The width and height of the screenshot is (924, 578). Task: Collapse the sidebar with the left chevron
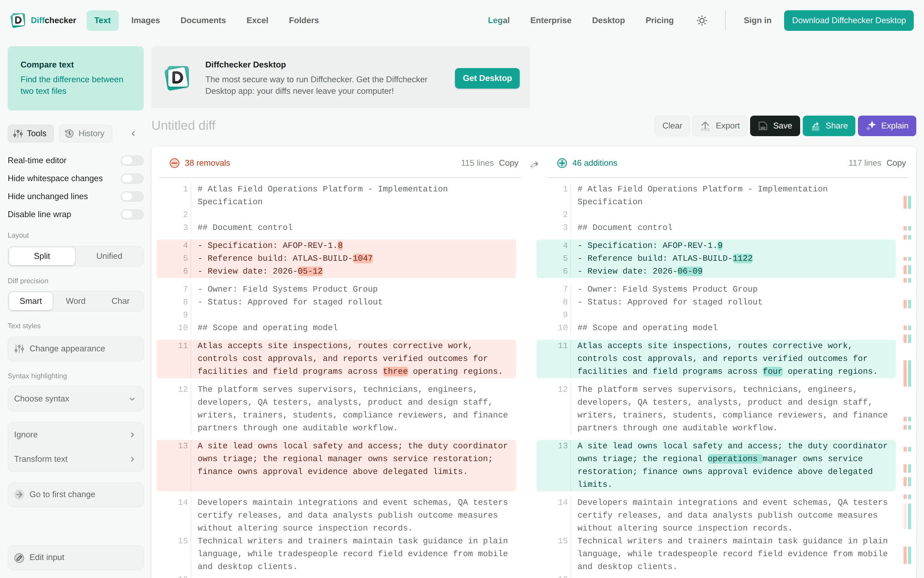pyautogui.click(x=133, y=133)
